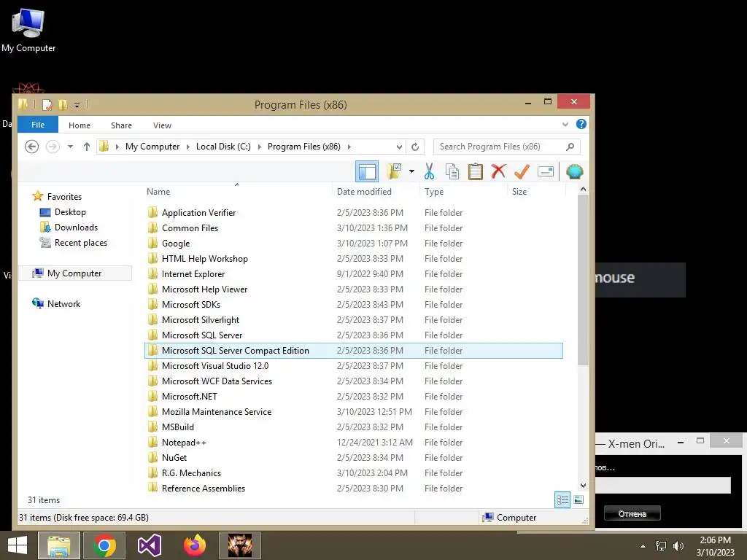Image resolution: width=747 pixels, height=560 pixels.
Task: Select the HTML Help Workshop folder
Action: click(x=353, y=259)
